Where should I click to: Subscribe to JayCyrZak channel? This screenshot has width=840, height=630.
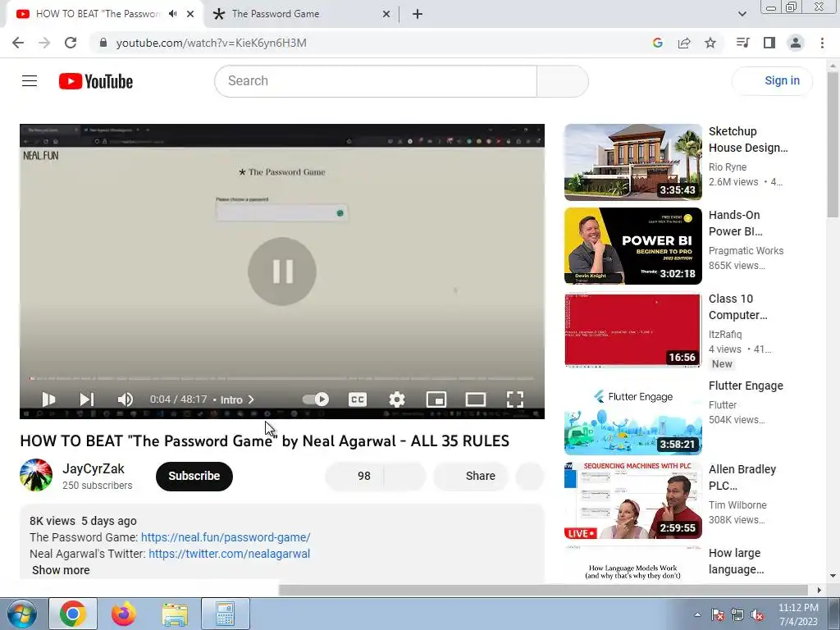[x=194, y=476]
